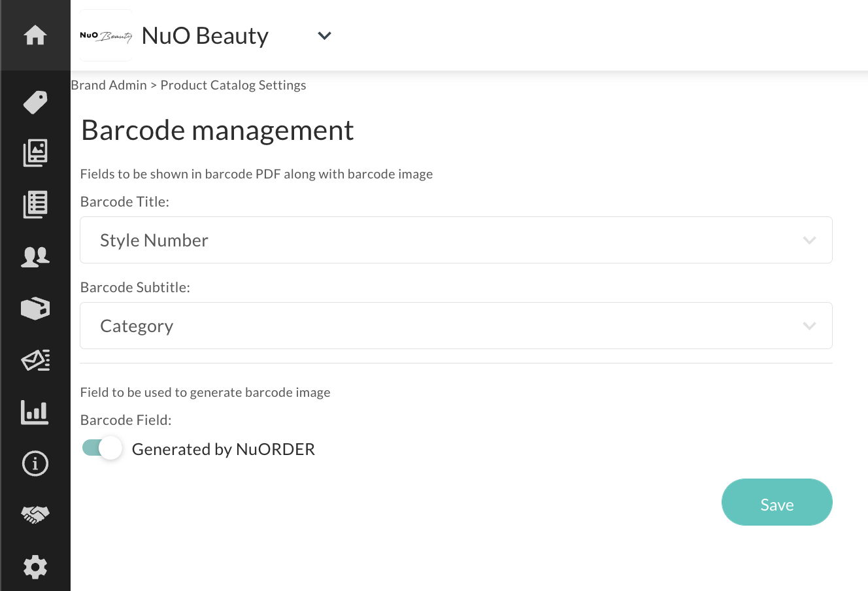
Task: Open the people icon in sidebar
Action: pyautogui.click(x=35, y=256)
